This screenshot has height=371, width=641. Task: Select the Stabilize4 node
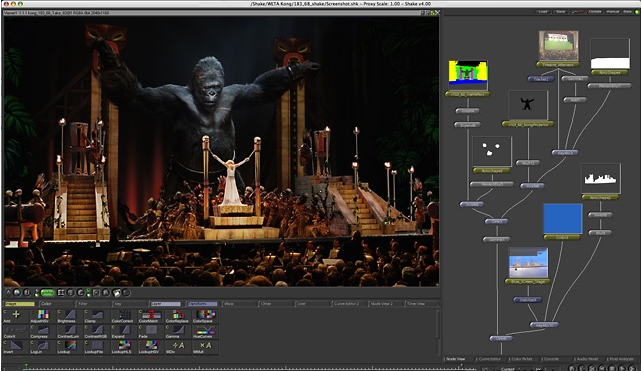click(527, 299)
